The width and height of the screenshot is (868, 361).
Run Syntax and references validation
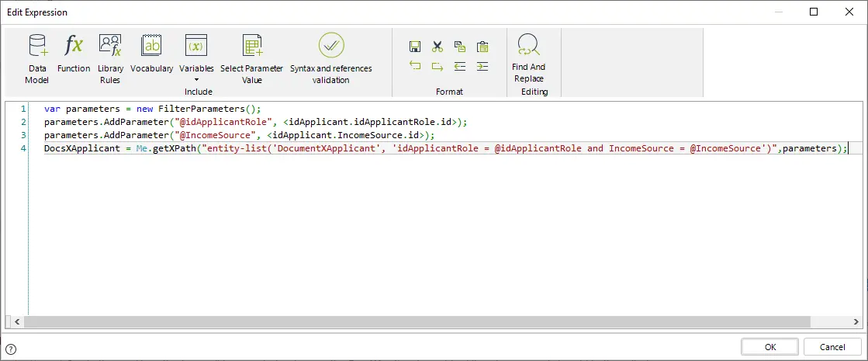point(331,59)
